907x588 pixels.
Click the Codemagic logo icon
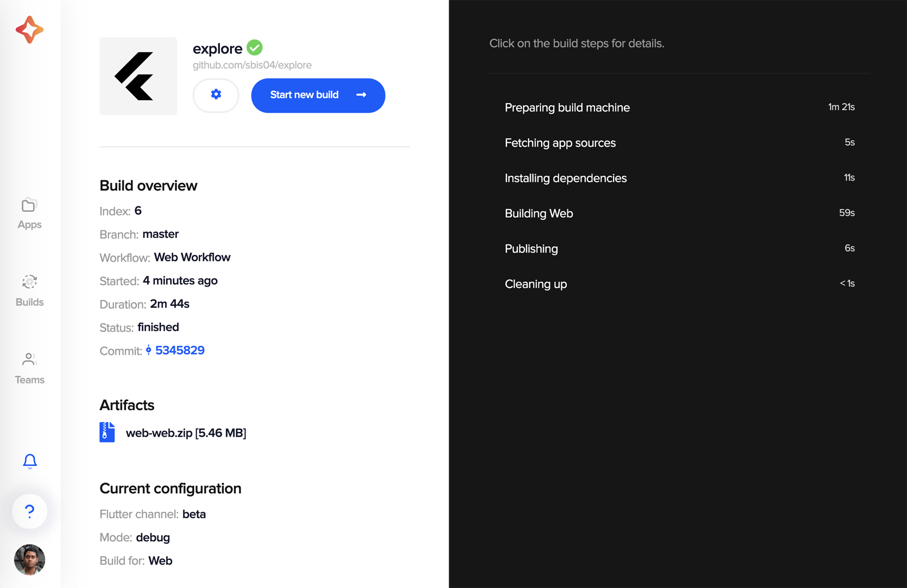[x=29, y=29]
